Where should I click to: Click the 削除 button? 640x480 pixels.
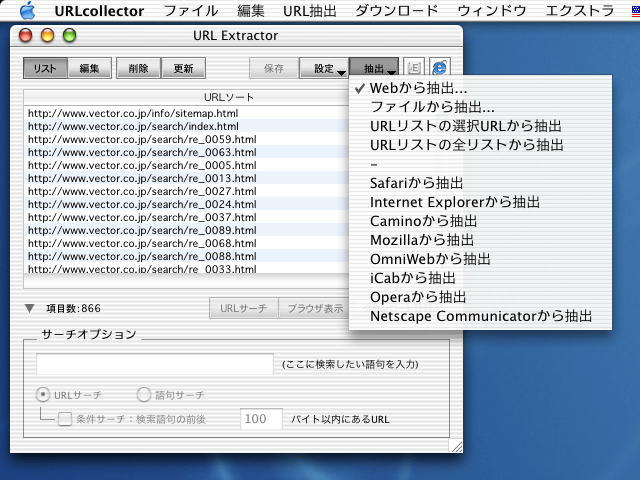tap(138, 68)
